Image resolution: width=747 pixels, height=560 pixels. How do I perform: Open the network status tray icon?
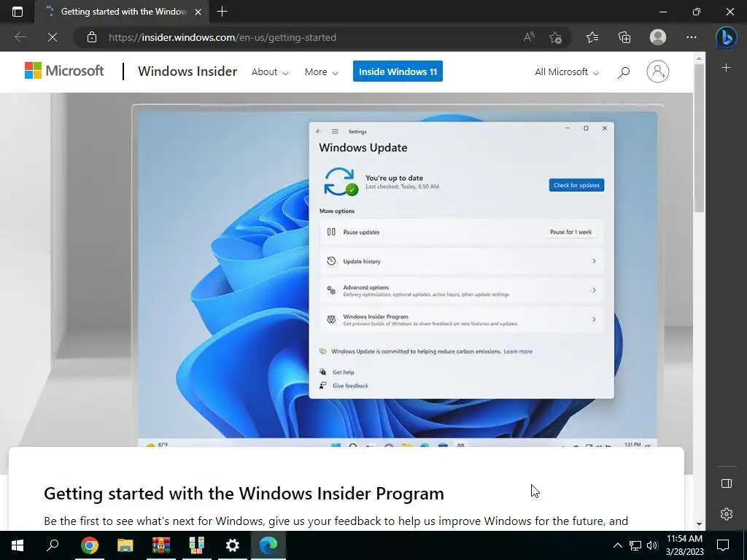point(635,545)
